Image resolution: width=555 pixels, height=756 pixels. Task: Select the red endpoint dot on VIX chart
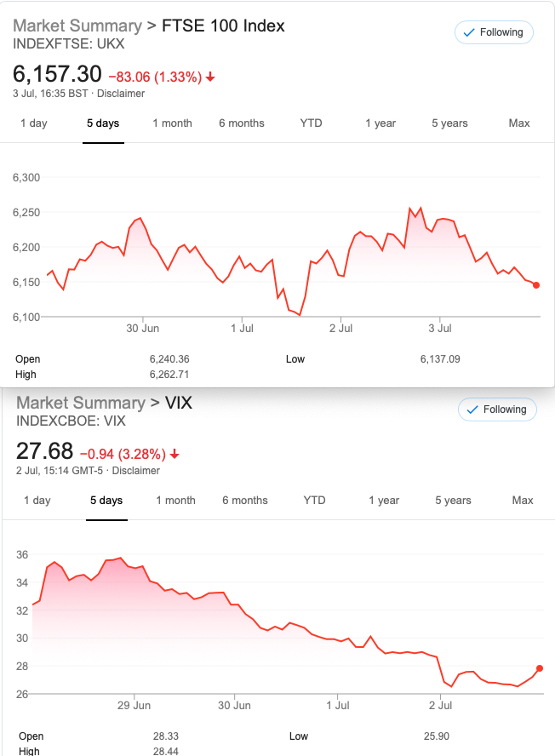pos(540,668)
